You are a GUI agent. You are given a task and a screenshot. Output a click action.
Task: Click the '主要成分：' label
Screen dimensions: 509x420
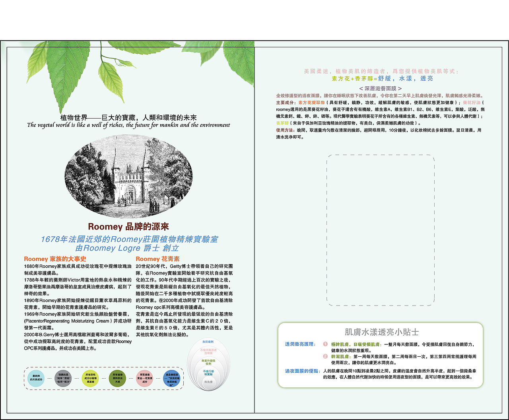(x=286, y=103)
